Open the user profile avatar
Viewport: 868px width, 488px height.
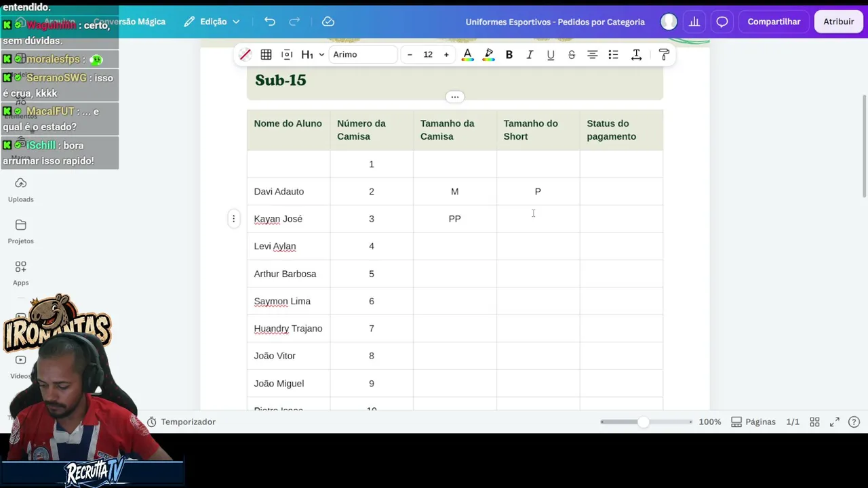coord(669,22)
